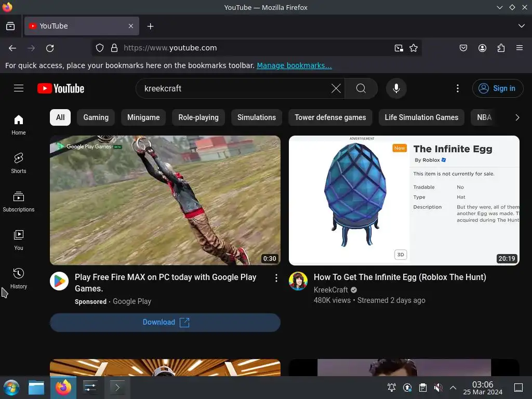
Task: Open picture-in-picture icon in address bar
Action: (x=399, y=48)
